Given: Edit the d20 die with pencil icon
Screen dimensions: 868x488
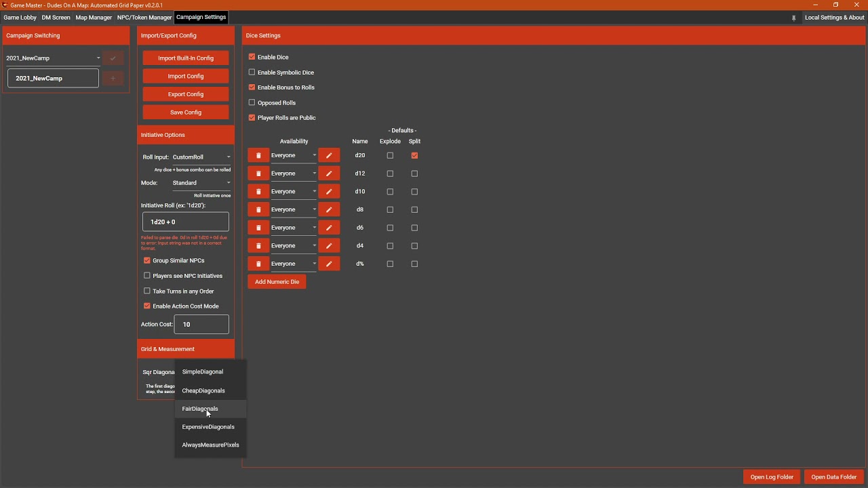Looking at the screenshot, I should (329, 156).
